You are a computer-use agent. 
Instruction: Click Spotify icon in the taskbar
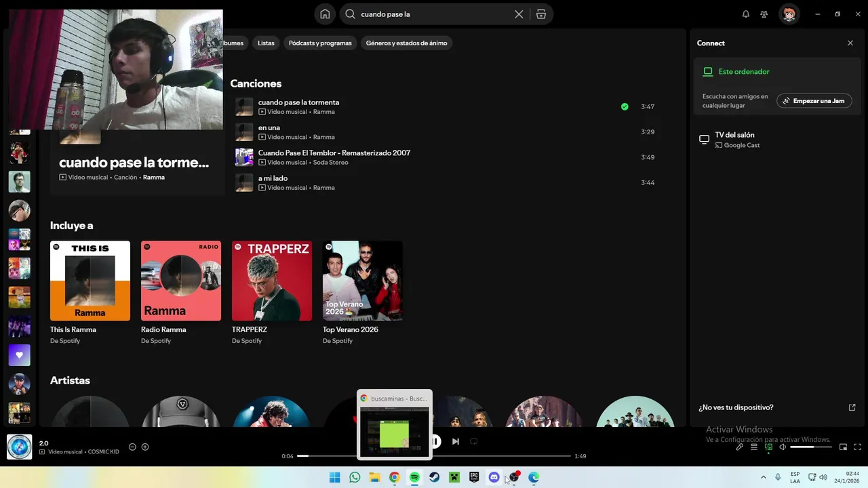point(414,477)
